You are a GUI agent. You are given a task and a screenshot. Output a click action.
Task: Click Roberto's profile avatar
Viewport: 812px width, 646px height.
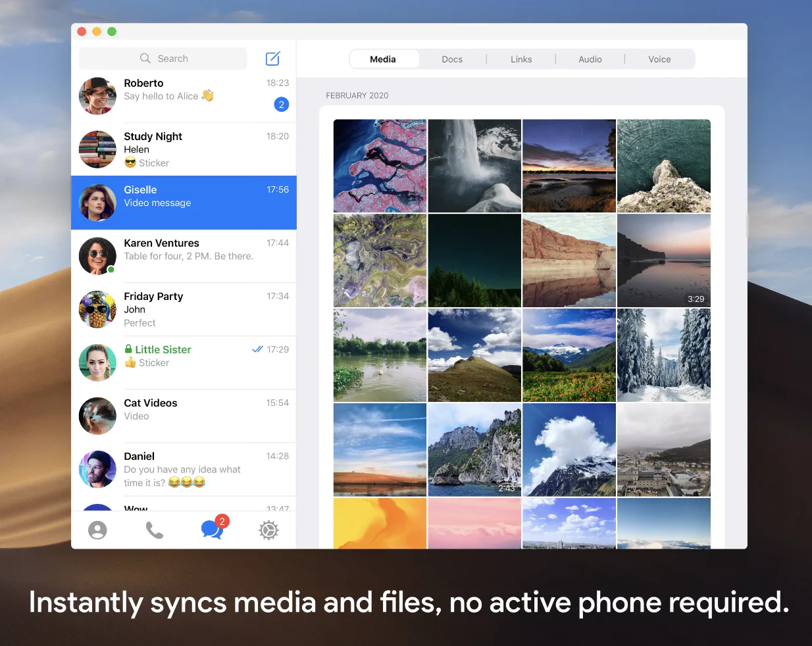97,96
